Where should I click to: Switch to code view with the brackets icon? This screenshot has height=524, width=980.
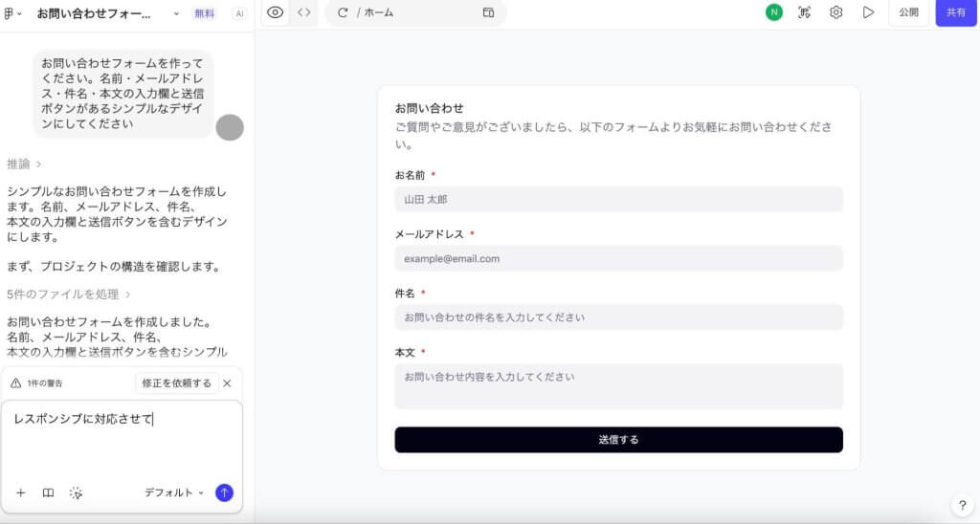tap(304, 12)
